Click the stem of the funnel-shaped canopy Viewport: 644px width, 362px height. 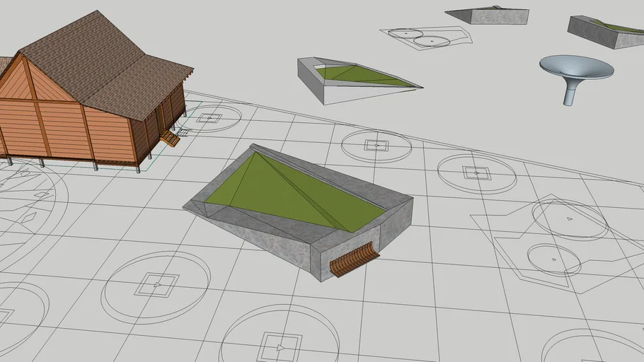tap(570, 94)
